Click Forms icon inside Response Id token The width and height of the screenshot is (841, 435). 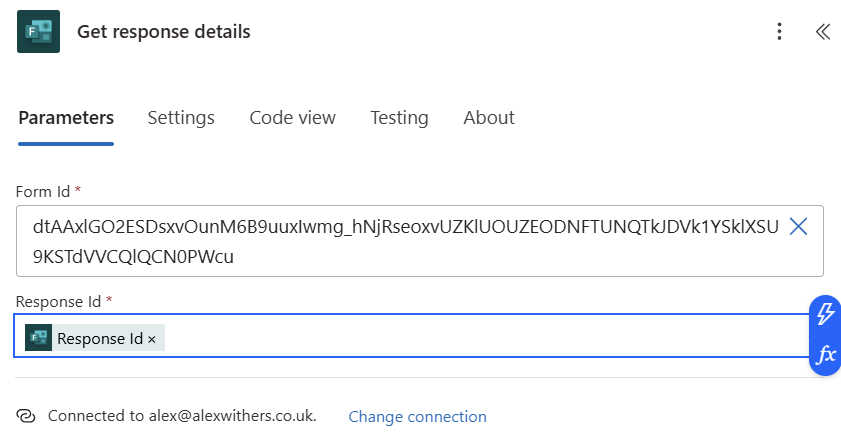pos(39,339)
